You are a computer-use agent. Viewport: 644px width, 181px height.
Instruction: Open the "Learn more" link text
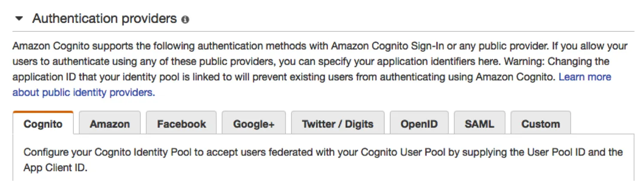tap(584, 77)
